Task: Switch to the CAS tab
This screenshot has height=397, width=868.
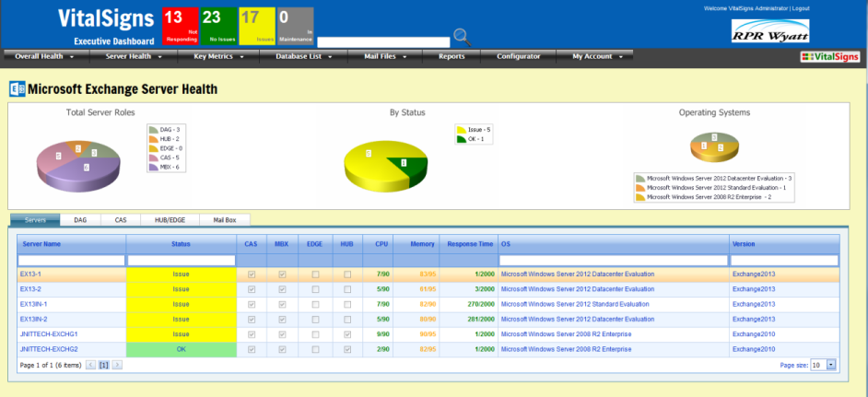Action: [x=121, y=220]
